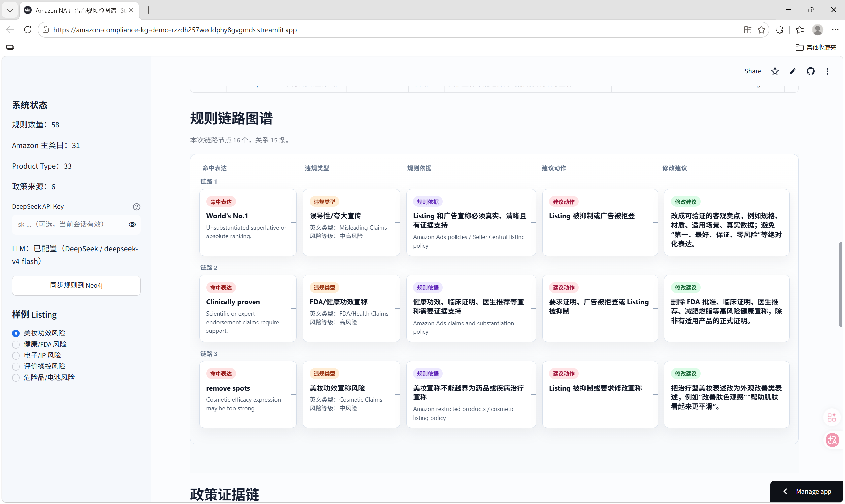845x504 pixels.
Task: Click 美妆功效宣称风险 violation type
Action: point(337,388)
